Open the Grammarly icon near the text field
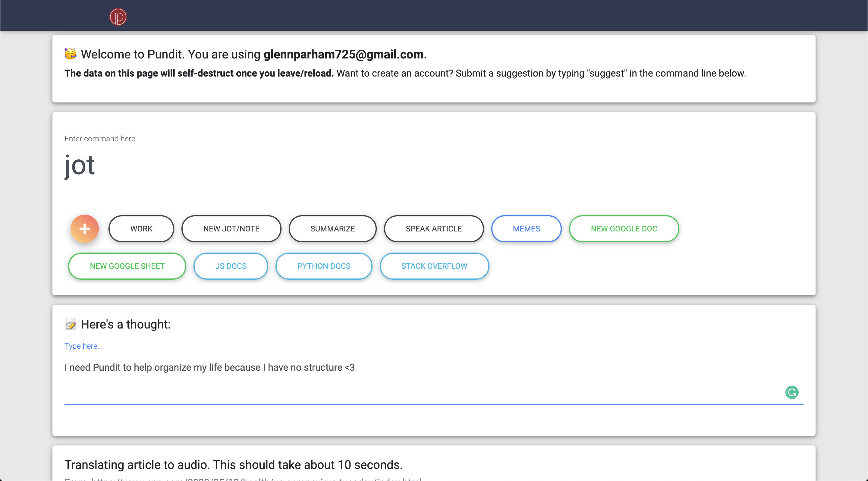This screenshot has height=481, width=868. (792, 392)
